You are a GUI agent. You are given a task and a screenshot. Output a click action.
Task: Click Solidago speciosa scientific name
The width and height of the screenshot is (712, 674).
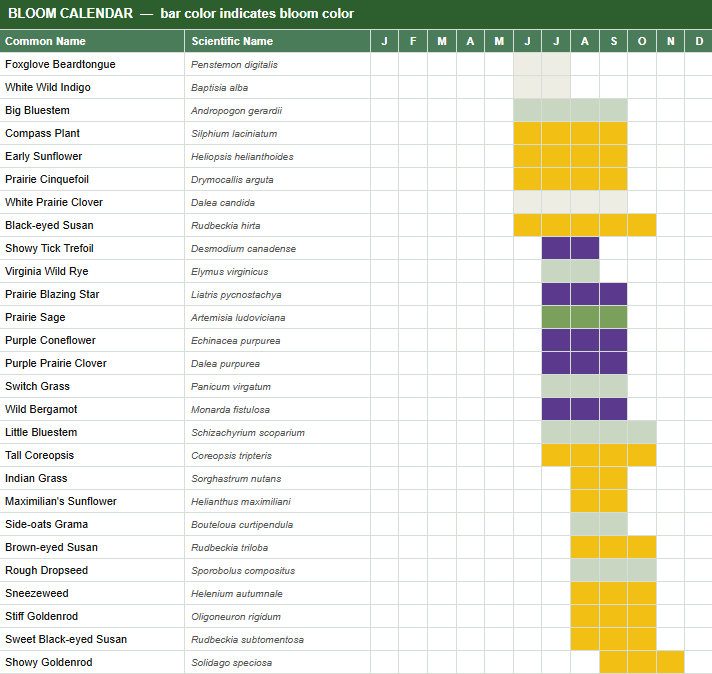tap(277, 663)
